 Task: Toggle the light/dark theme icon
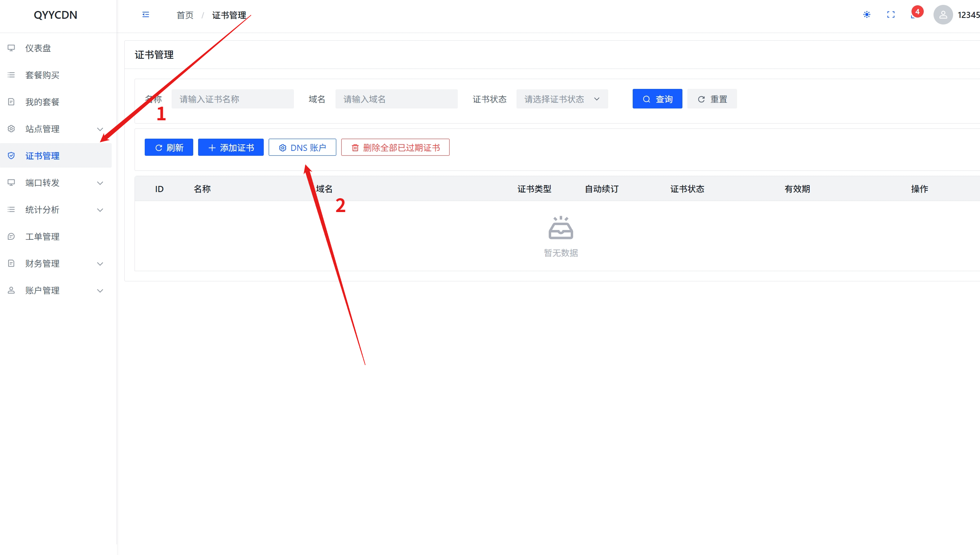(867, 15)
